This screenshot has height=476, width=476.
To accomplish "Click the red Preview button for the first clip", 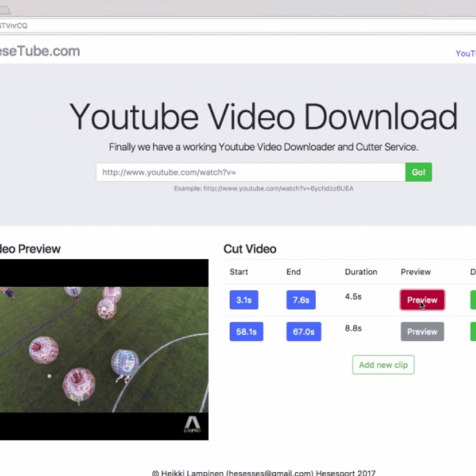I will 423,300.
